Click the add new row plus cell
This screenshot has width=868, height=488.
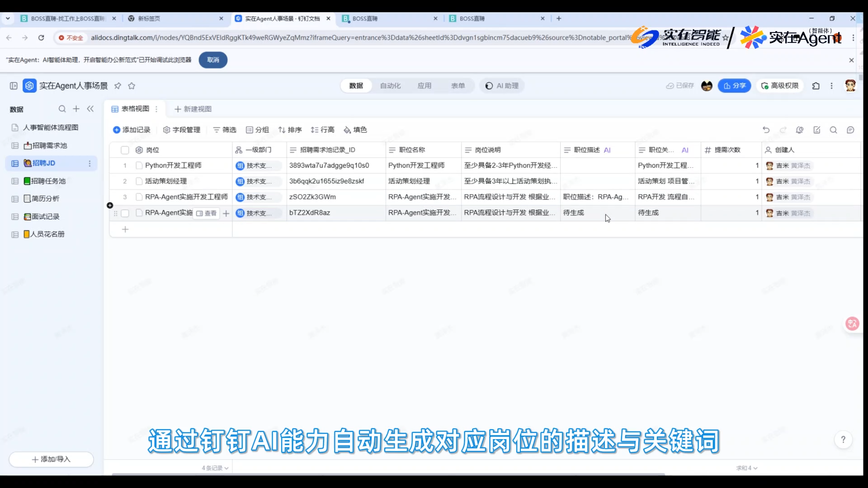(x=125, y=230)
